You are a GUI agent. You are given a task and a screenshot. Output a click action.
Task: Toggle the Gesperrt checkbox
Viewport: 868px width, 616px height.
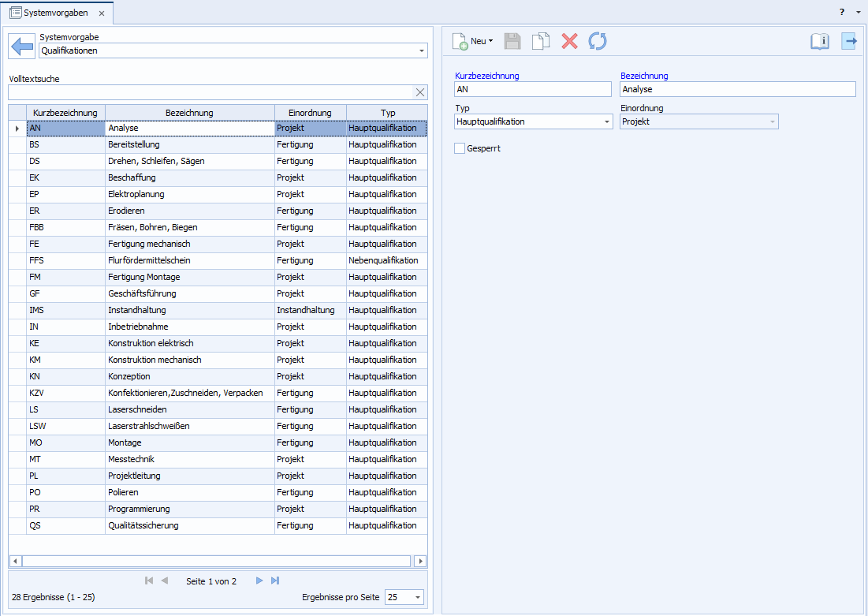(460, 148)
